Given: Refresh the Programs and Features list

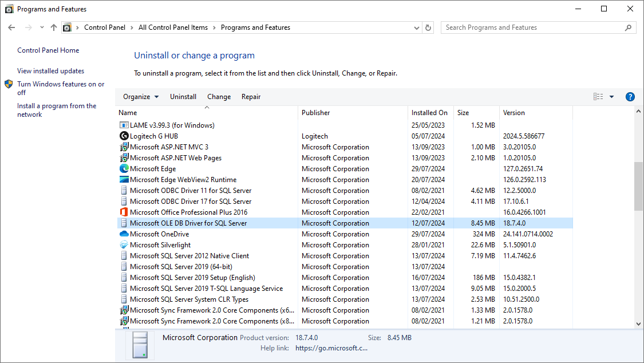Looking at the screenshot, I should pos(428,27).
